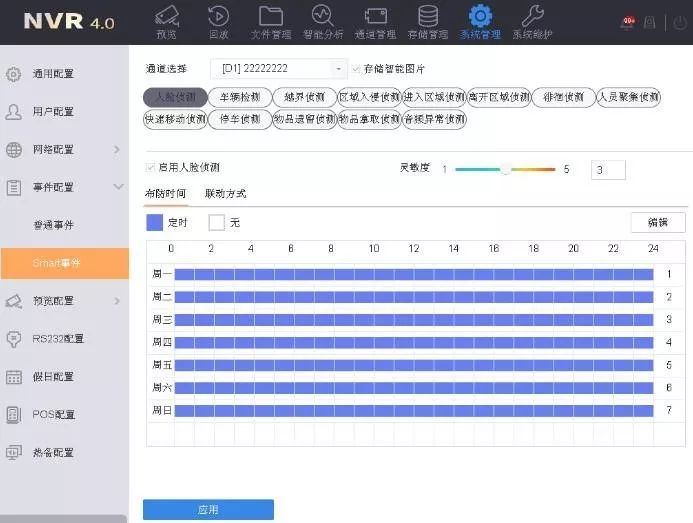Toggle 启用人脸侦测 checkbox
Viewport: 693px width, 523px height.
150,167
